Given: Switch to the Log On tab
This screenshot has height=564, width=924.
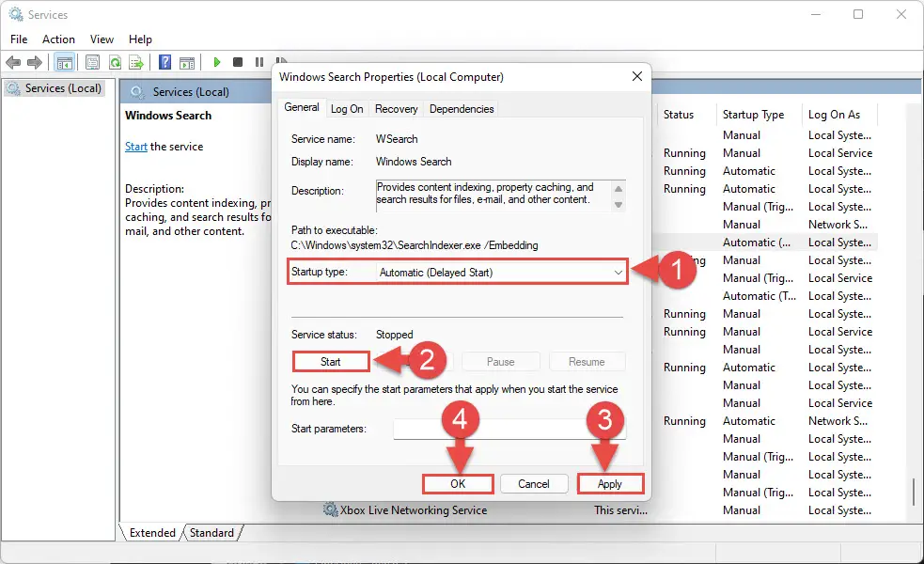Looking at the screenshot, I should pyautogui.click(x=347, y=109).
